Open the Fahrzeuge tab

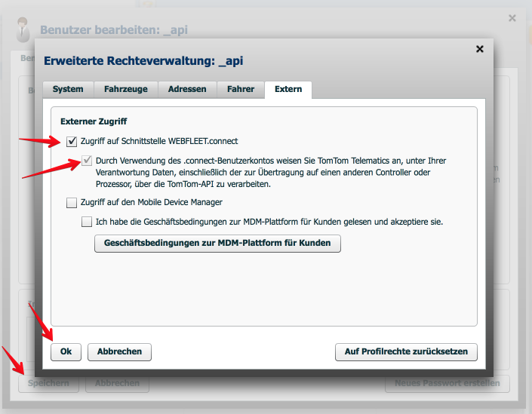pos(126,89)
